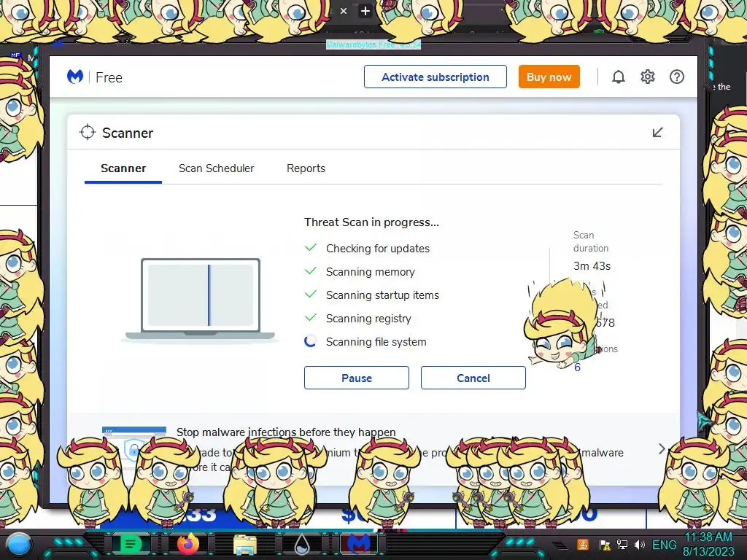Click the Scanning startup items text
Image resolution: width=747 pixels, height=560 pixels.
382,295
